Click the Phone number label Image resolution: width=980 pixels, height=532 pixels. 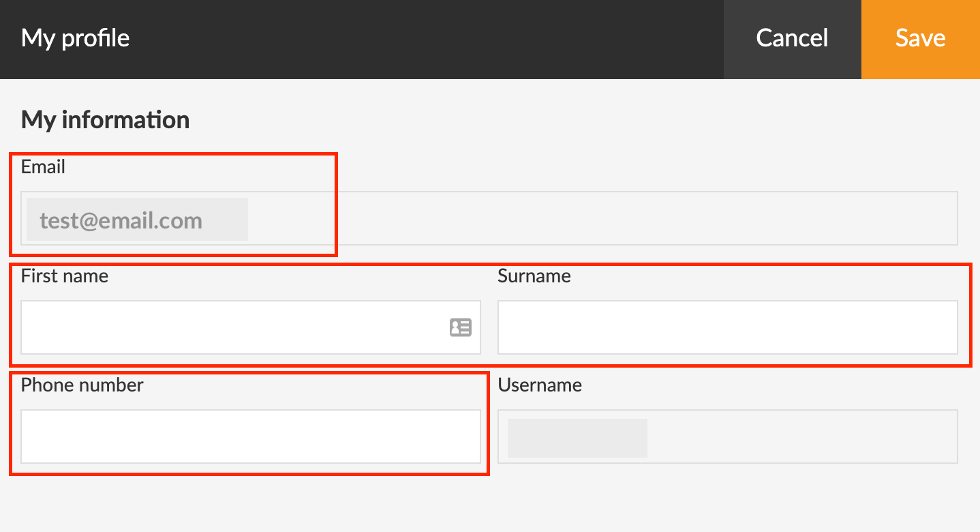[82, 385]
